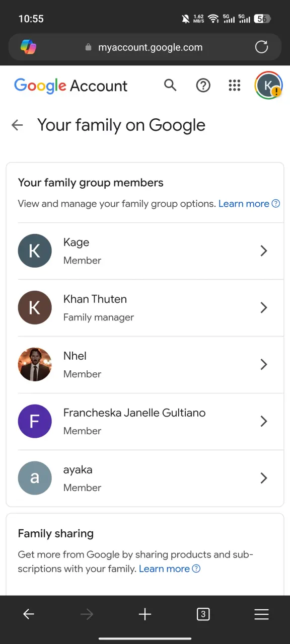The height and width of the screenshot is (644, 290).
Task: Tap the profile avatar with warning badge
Action: point(268,85)
